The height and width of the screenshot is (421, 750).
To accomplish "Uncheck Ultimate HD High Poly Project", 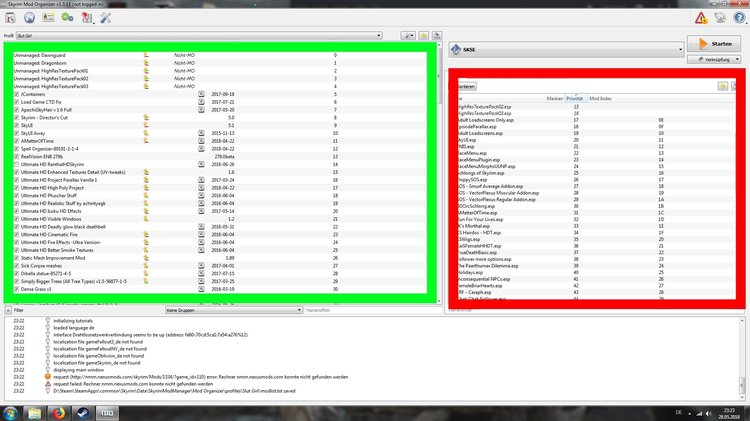I will click(x=17, y=188).
